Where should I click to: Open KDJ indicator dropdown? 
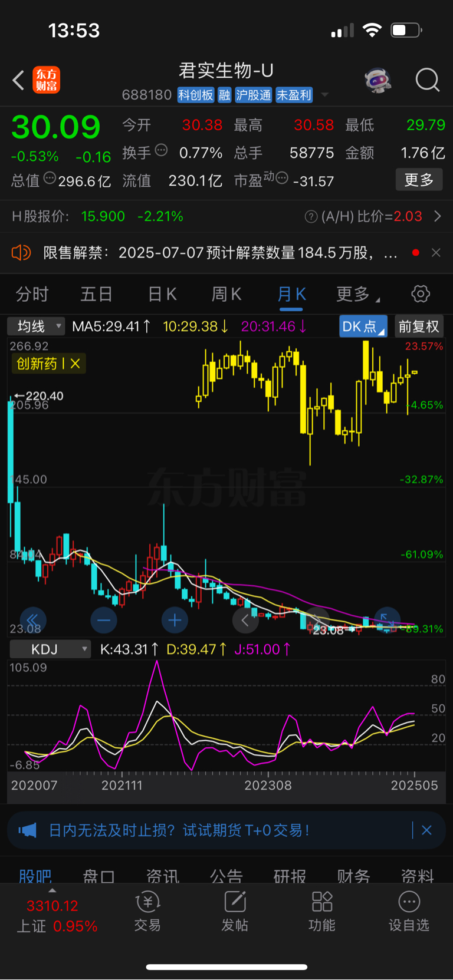pos(50,649)
